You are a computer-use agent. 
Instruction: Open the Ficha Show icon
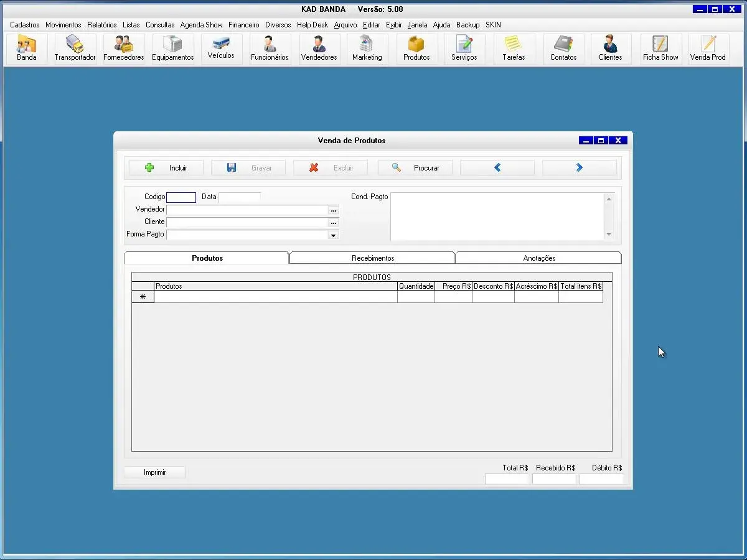point(660,49)
